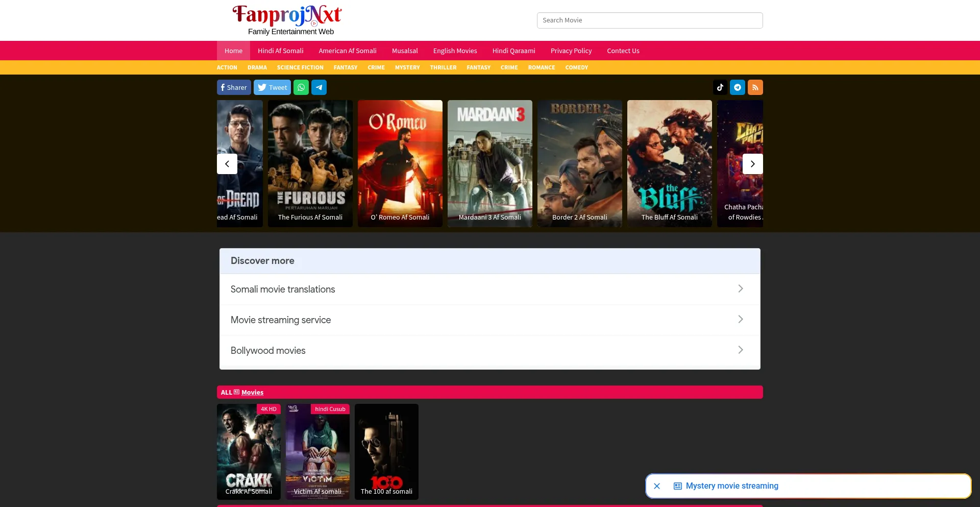Focus the Search Movie field
The width and height of the screenshot is (980, 507).
[650, 20]
